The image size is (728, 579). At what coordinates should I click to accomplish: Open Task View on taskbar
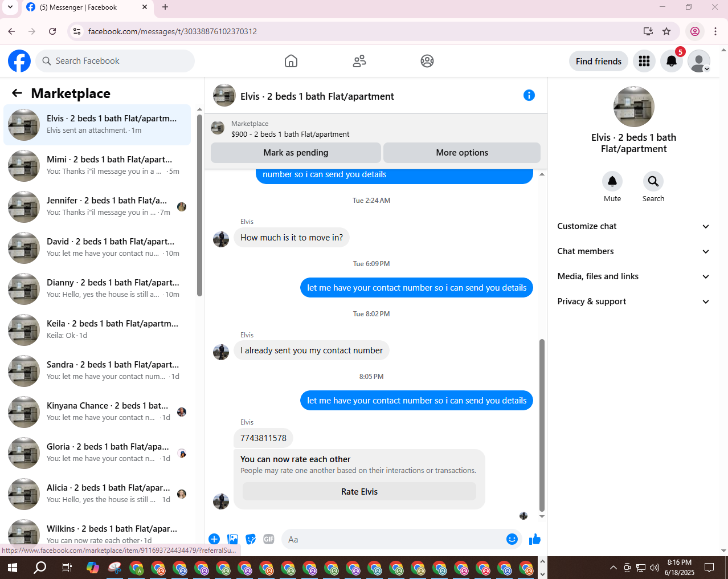click(x=67, y=568)
